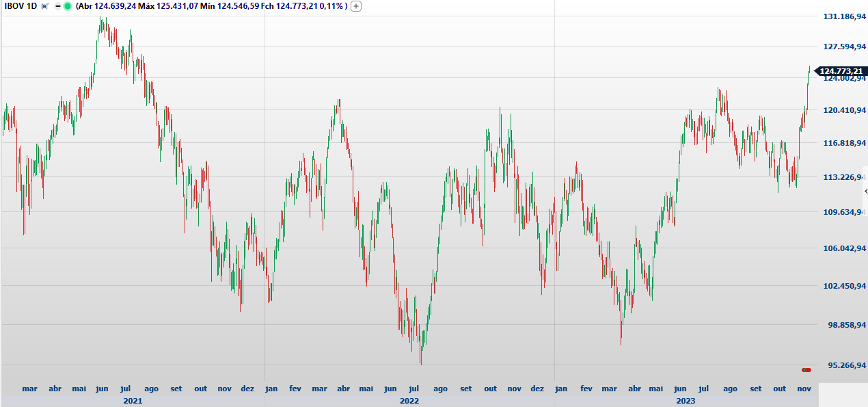Viewport: 868px width, 407px height.
Task: Click the red-green pill indicator near bottom right
Action: pyautogui.click(x=806, y=370)
